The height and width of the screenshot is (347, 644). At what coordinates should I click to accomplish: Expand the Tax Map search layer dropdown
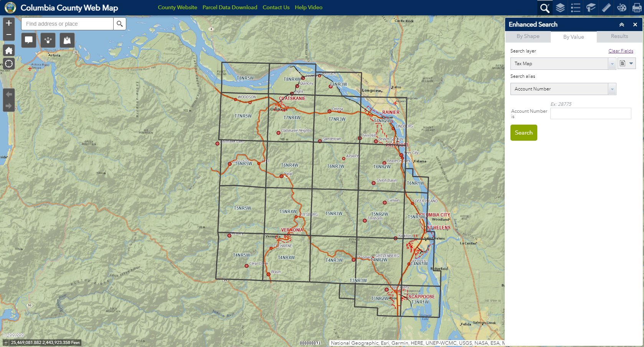point(612,64)
